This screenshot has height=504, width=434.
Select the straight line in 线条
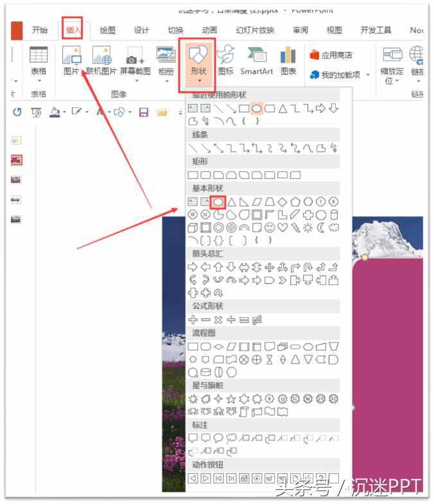coord(193,148)
